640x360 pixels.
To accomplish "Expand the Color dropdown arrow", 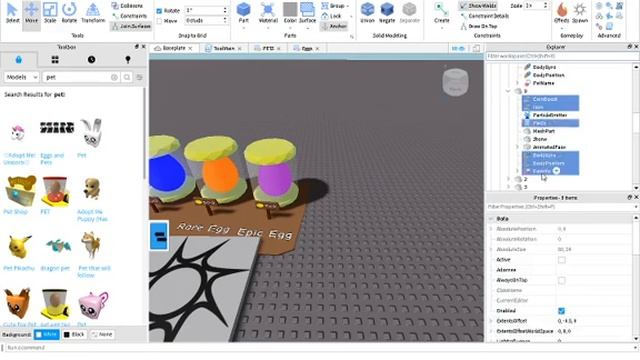I will (290, 28).
